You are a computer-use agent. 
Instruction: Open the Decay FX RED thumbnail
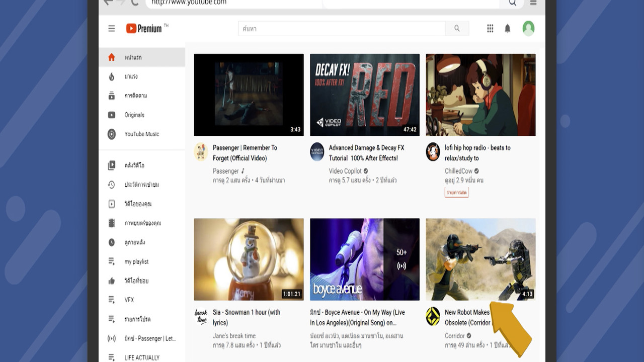(365, 95)
